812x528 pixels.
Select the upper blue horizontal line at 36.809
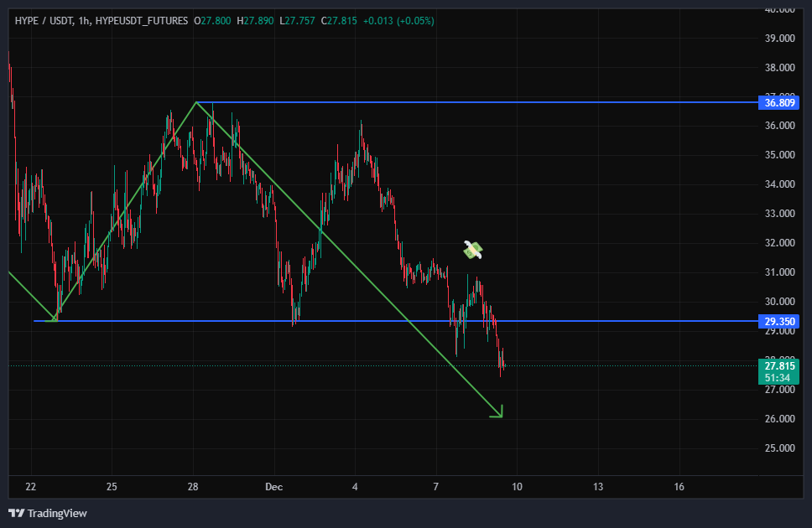503,102
